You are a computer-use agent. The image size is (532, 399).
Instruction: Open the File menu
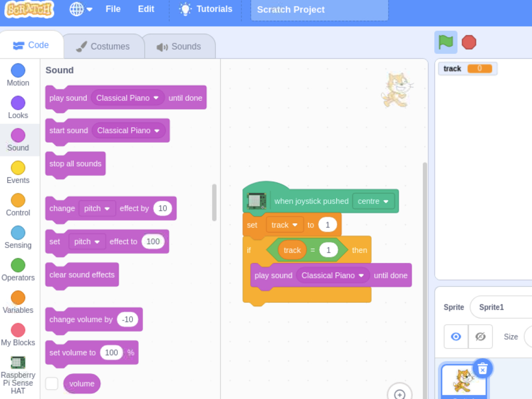point(113,9)
